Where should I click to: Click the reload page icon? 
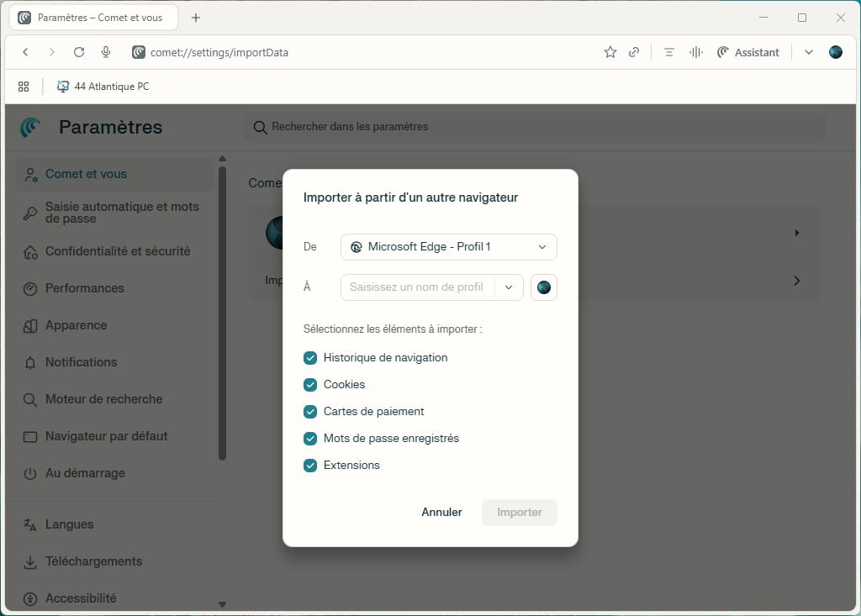click(x=79, y=52)
